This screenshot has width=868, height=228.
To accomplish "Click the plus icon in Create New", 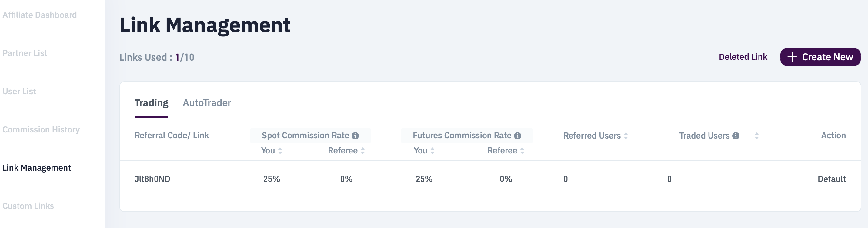I will [x=792, y=57].
